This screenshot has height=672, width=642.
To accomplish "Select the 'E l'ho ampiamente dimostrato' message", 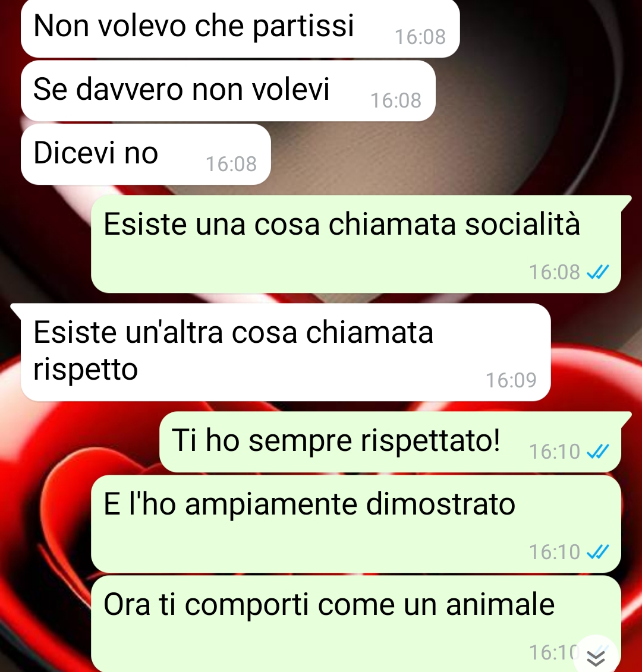I will click(356, 524).
